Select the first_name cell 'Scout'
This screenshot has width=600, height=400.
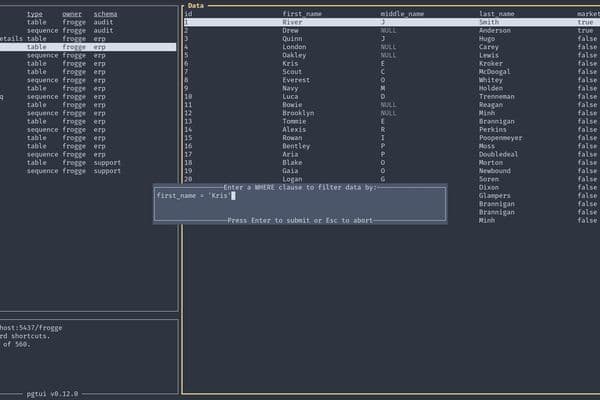click(x=292, y=72)
